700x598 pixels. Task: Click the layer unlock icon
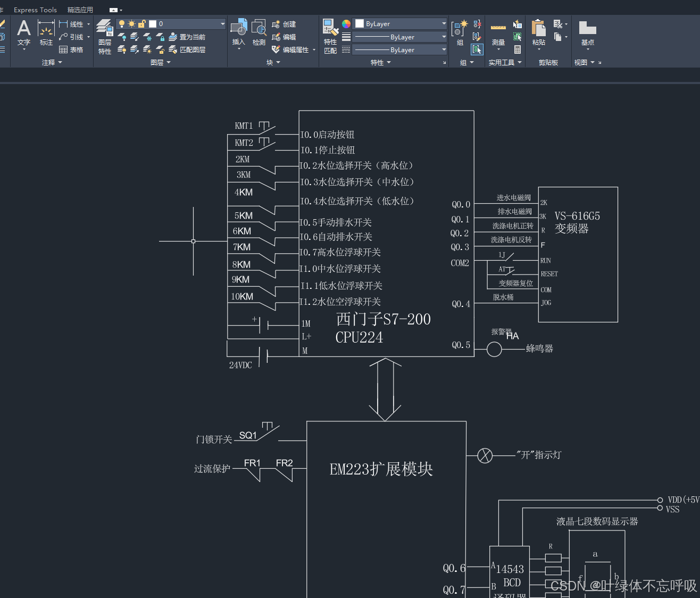click(x=160, y=49)
